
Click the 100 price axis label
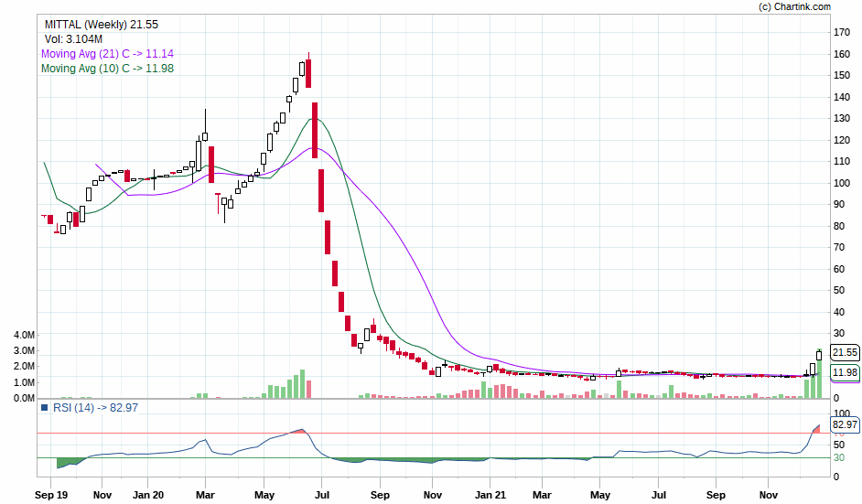(x=842, y=183)
